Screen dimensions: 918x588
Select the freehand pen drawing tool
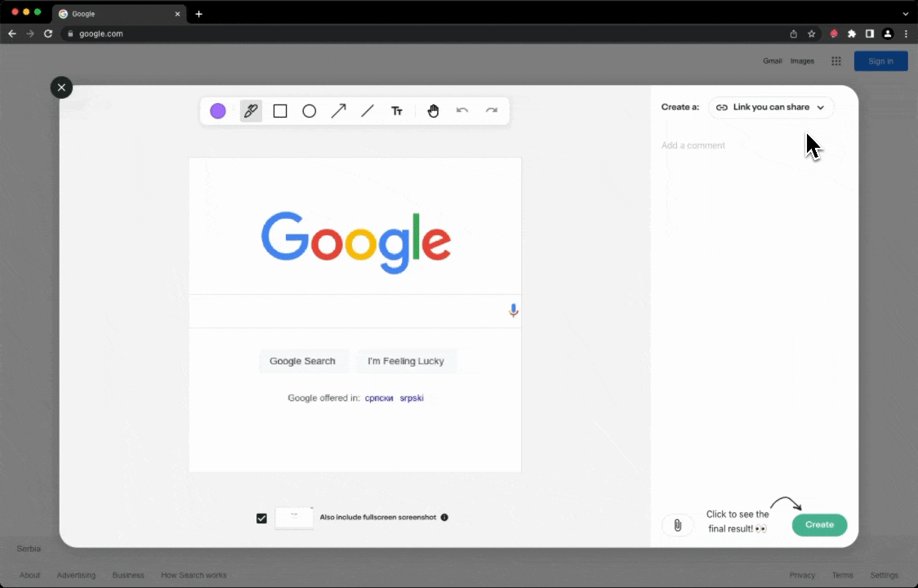[x=251, y=111]
